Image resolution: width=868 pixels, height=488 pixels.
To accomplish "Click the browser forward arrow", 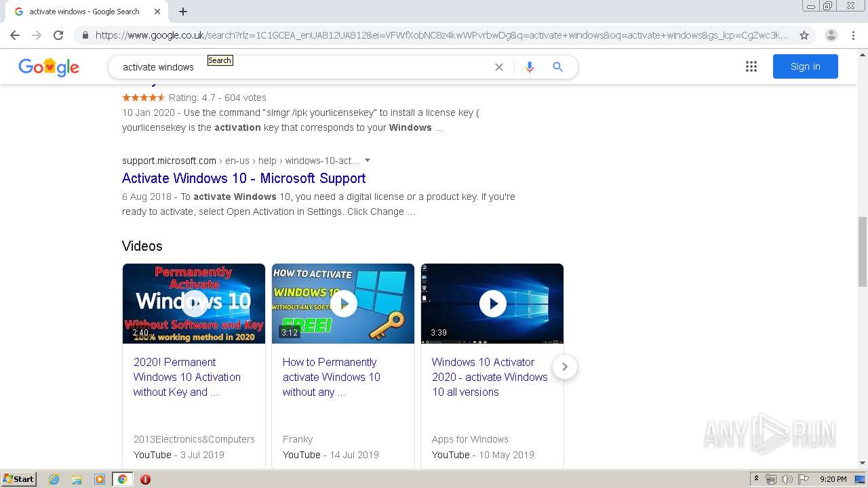I will point(37,35).
